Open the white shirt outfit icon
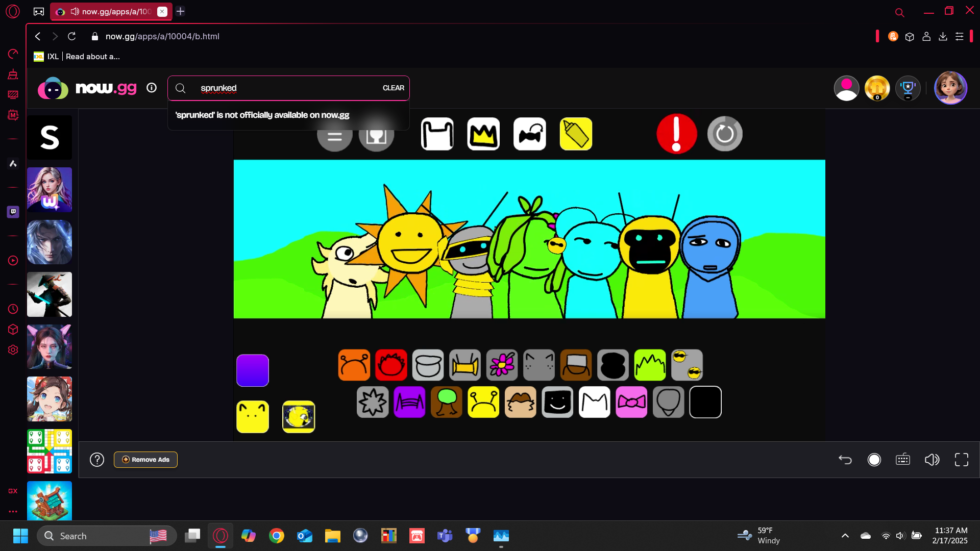This screenshot has width=980, height=551. point(437,134)
